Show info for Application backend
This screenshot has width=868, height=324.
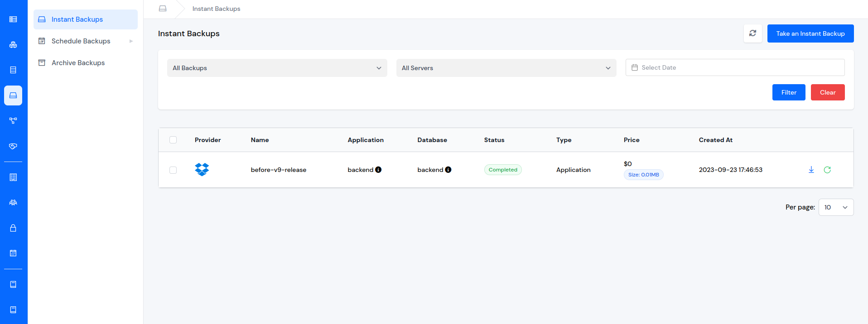pyautogui.click(x=378, y=170)
